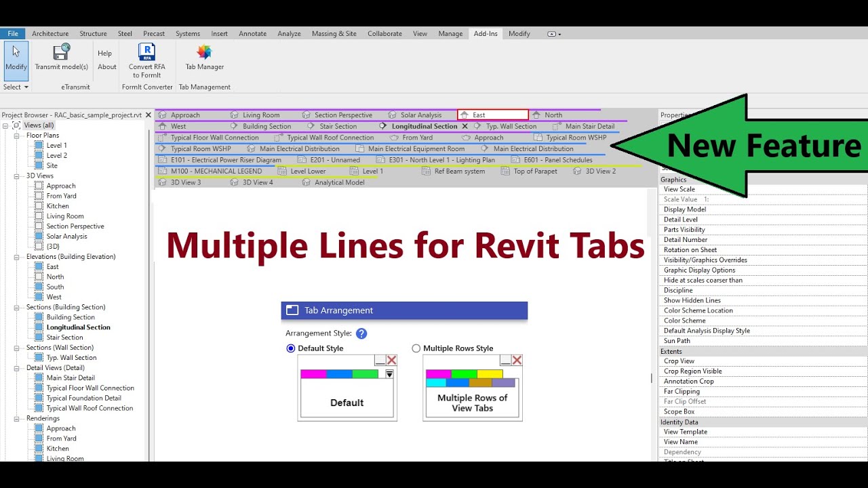The image size is (868, 488).
Task: Collapse Elevations (Building Elevation) node
Action: pos(16,257)
